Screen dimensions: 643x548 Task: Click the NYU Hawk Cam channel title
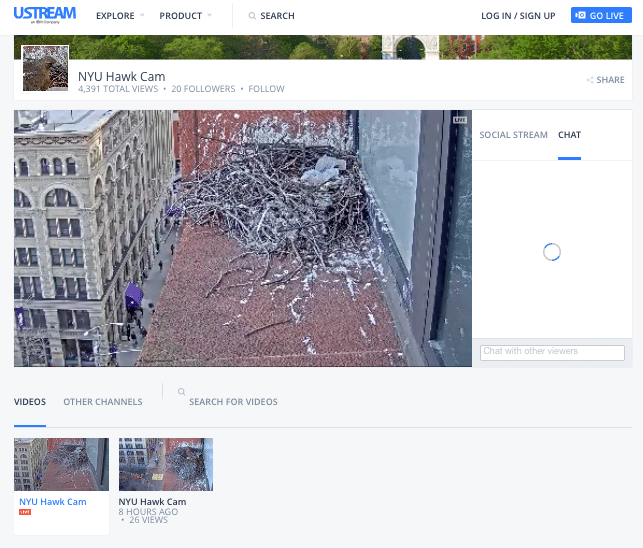pyautogui.click(x=122, y=76)
